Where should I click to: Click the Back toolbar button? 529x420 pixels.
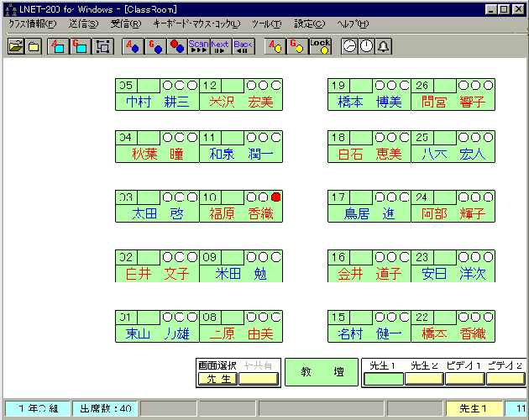coord(243,46)
